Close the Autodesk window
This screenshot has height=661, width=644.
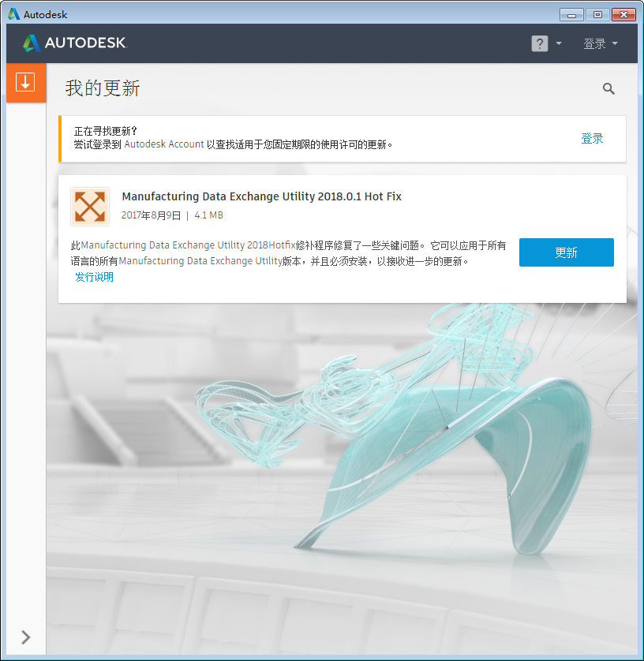[x=623, y=15]
